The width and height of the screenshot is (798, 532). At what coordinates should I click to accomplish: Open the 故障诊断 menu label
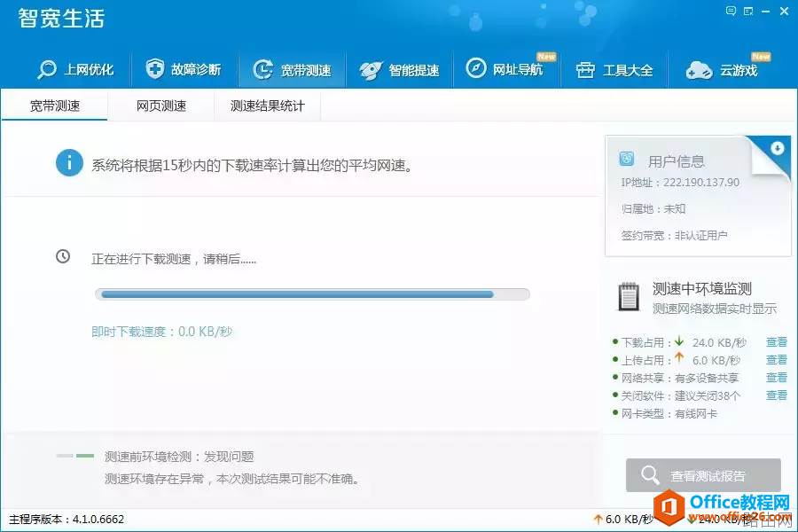pyautogui.click(x=196, y=69)
